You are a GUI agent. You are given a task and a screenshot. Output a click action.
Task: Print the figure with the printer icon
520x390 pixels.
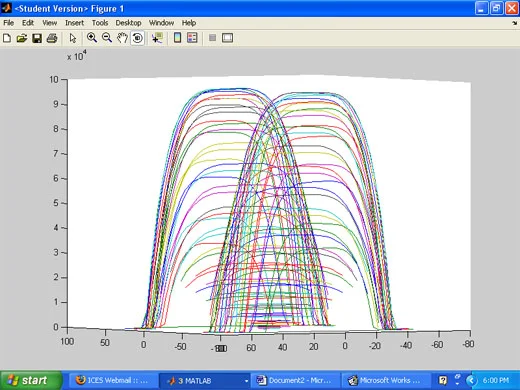coord(52,38)
